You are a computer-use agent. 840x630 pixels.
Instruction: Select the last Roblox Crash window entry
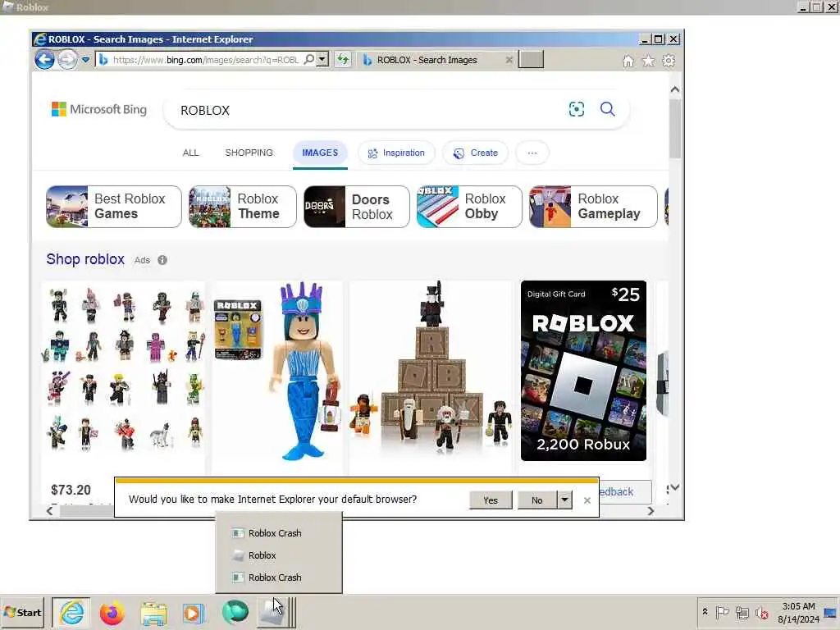(x=279, y=577)
